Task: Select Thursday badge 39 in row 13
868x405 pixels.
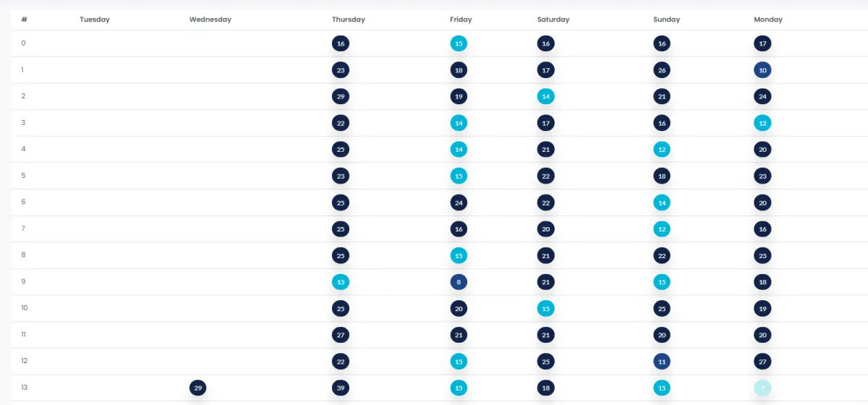Action: (341, 388)
